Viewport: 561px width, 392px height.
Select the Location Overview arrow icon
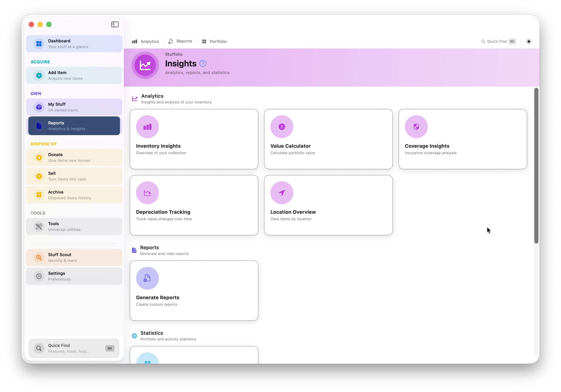coord(281,193)
